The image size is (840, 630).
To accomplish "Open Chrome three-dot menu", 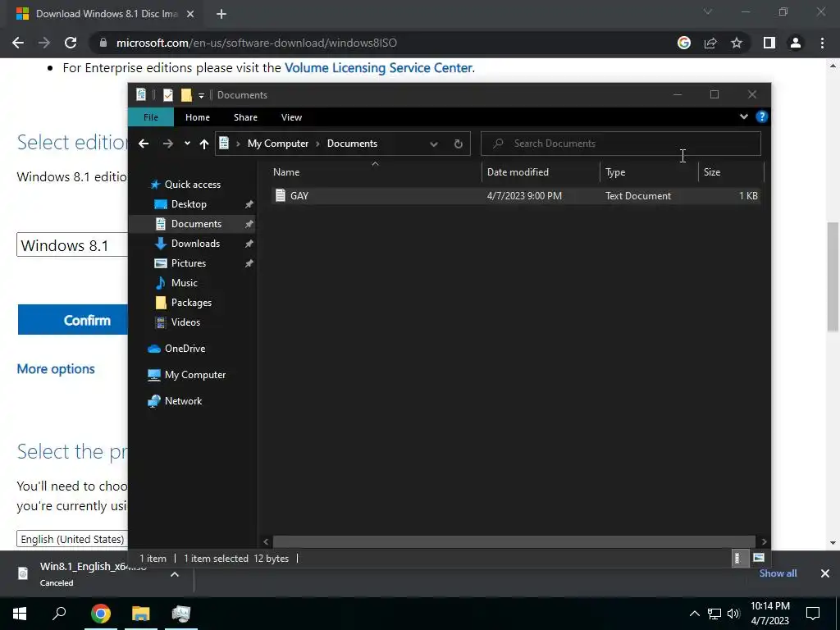I will point(822,43).
